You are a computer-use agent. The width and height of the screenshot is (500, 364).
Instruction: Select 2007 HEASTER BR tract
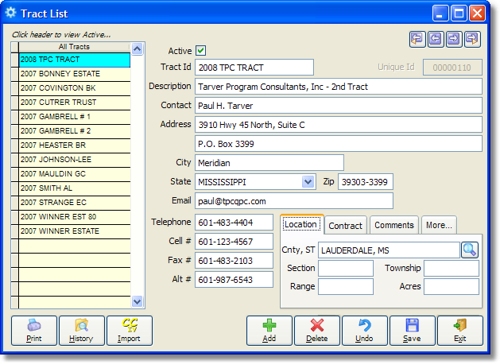point(74,145)
